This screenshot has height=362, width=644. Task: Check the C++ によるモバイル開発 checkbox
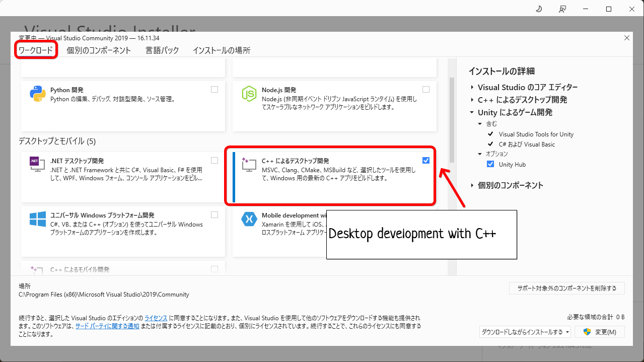(214, 269)
